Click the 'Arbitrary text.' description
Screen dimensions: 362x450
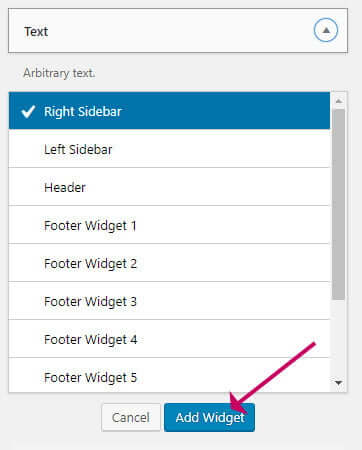59,73
